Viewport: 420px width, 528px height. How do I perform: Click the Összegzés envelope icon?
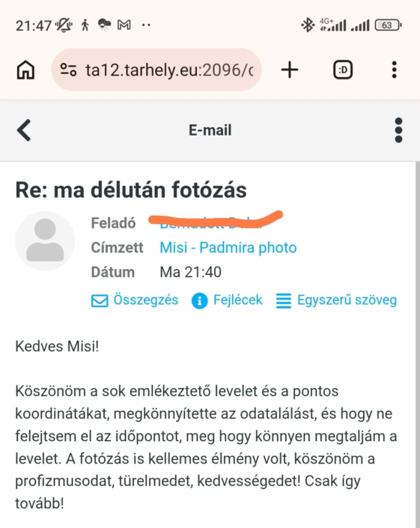pyautogui.click(x=100, y=300)
